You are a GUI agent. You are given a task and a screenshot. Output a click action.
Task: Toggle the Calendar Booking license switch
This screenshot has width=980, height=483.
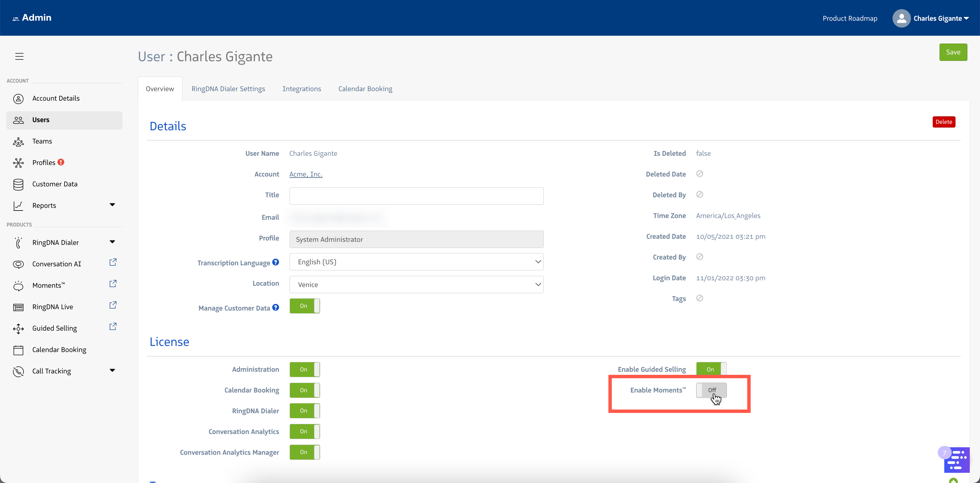(x=304, y=390)
